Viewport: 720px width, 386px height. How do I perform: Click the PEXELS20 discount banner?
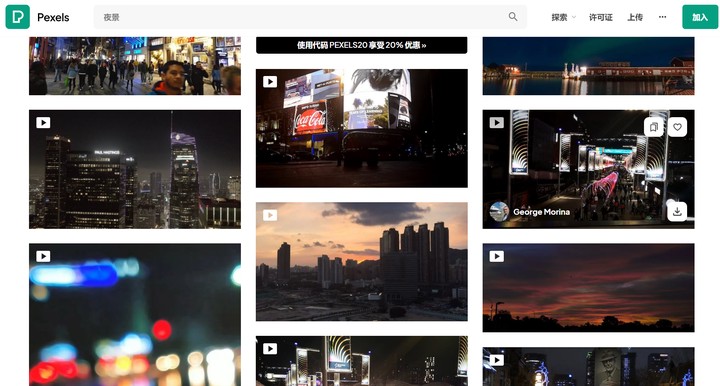coord(362,45)
